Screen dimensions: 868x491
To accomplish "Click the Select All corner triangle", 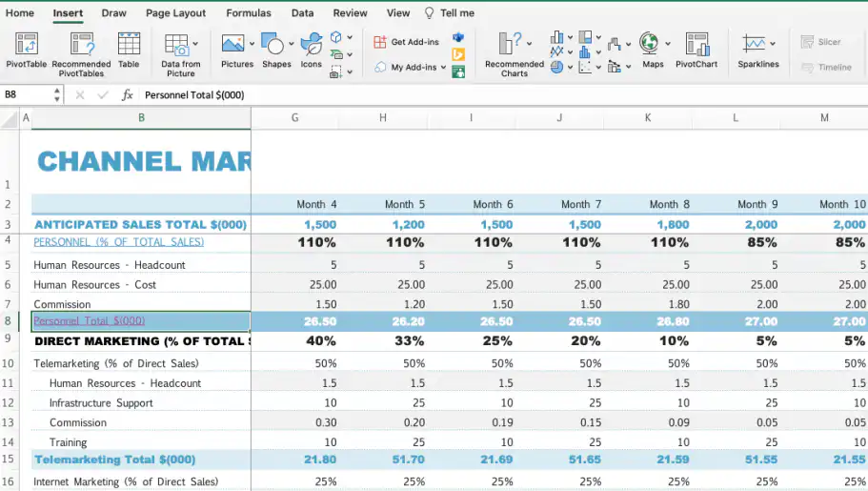I will (x=10, y=118).
